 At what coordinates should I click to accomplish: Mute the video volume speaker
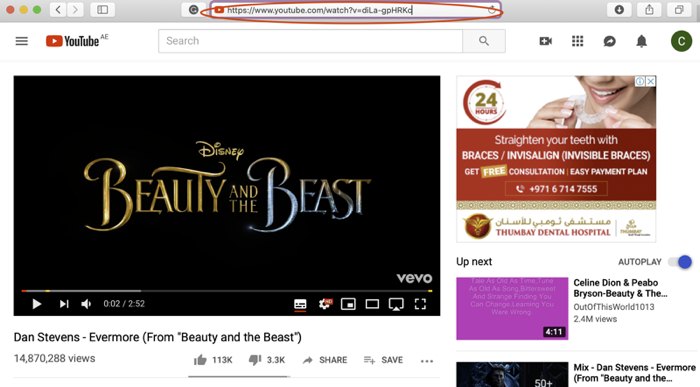[86, 304]
